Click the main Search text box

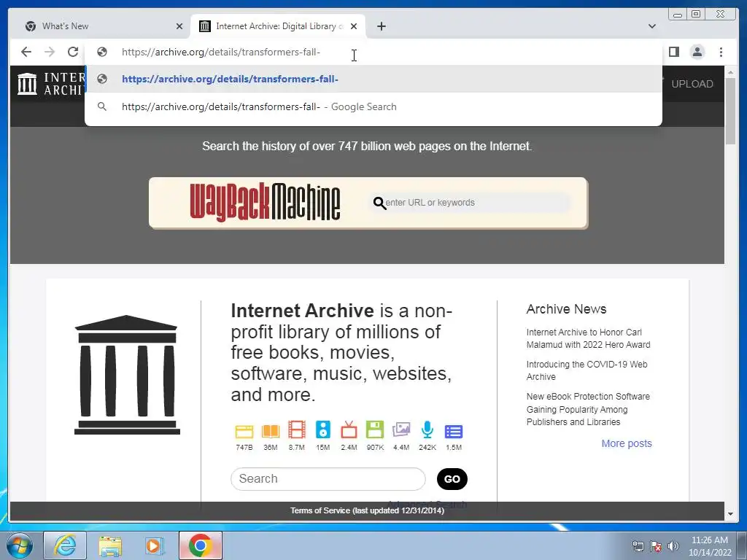click(x=328, y=478)
